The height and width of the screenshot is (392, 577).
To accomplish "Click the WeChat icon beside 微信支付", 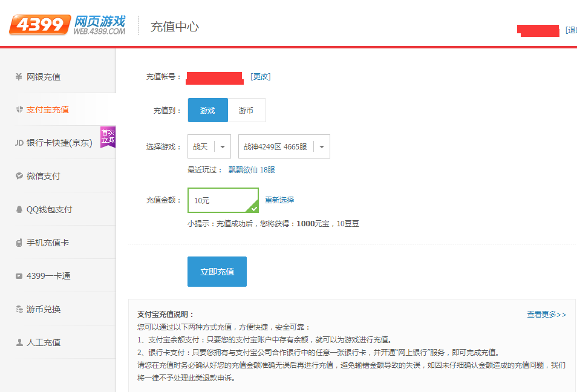I will [x=19, y=176].
